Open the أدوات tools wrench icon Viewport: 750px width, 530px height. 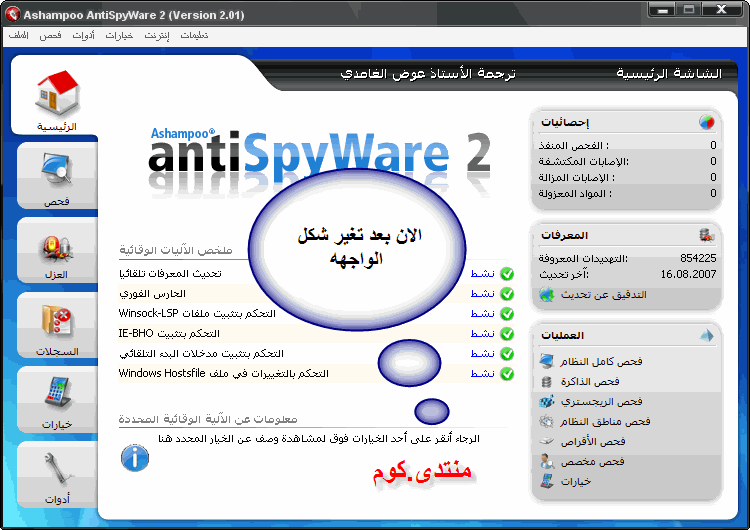(x=58, y=469)
